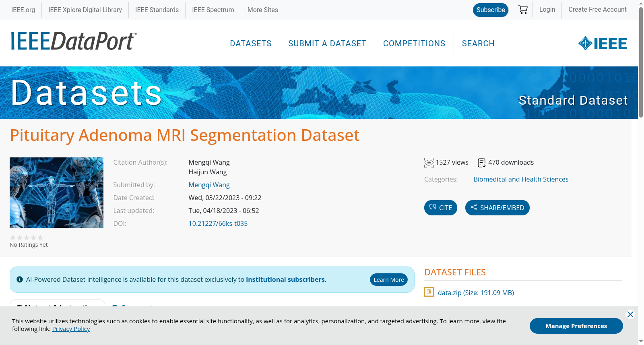
Task: Click the data.zip file archive icon
Action: pyautogui.click(x=429, y=292)
